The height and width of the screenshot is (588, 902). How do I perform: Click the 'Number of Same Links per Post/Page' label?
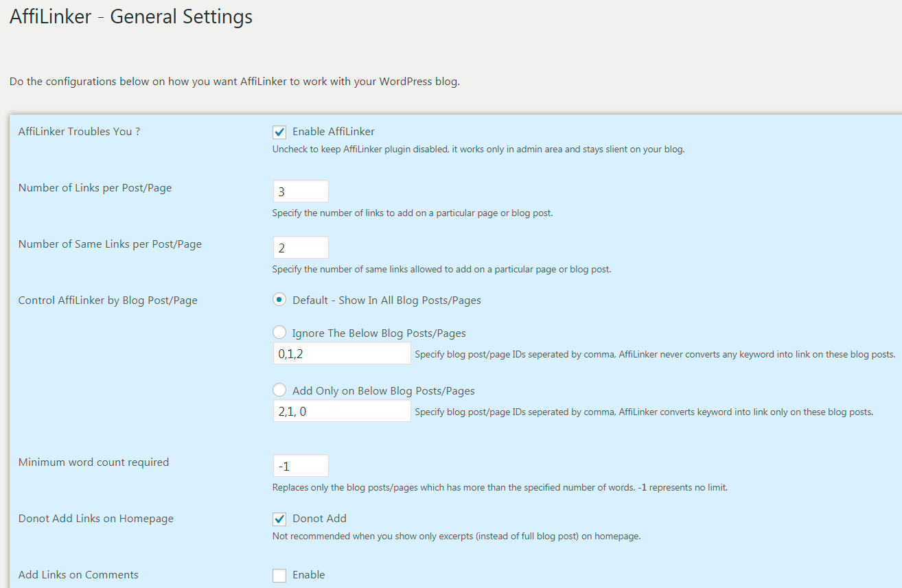(x=111, y=244)
